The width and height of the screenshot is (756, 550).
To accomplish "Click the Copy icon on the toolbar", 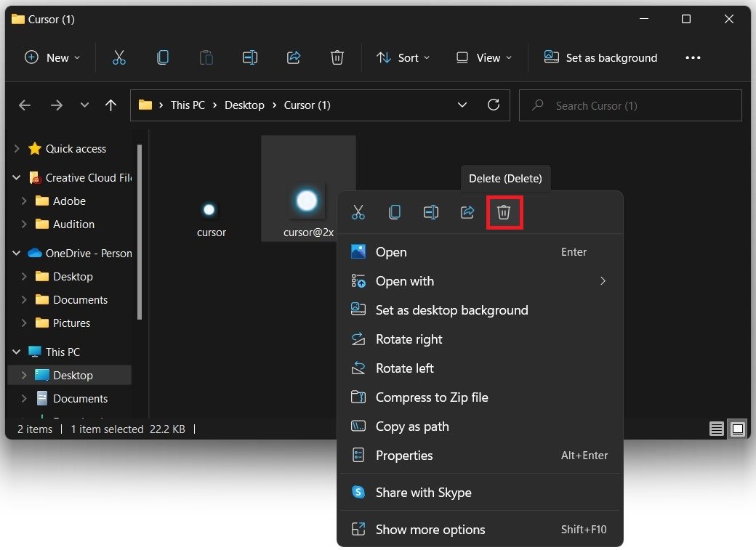I will pos(163,57).
